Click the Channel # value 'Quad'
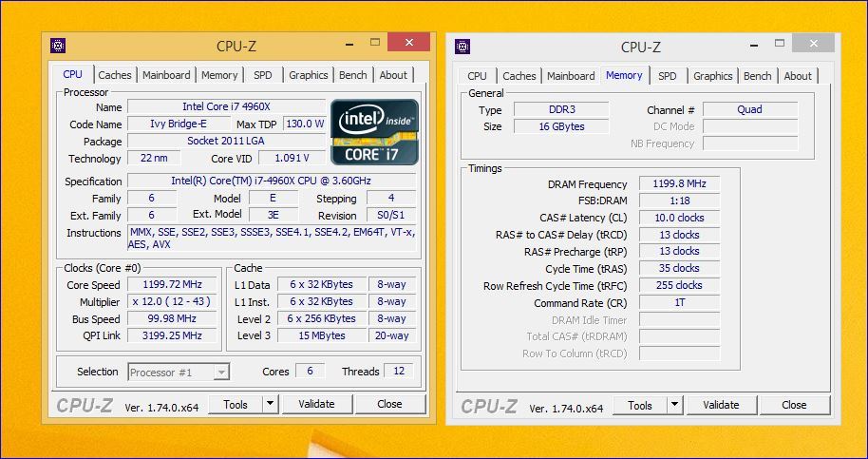 tap(750, 109)
